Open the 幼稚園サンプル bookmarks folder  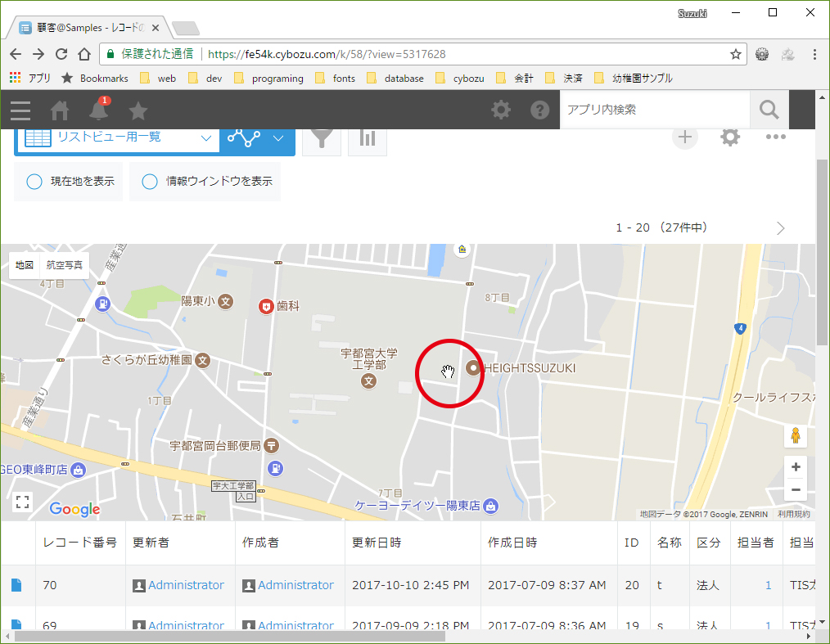click(x=634, y=79)
